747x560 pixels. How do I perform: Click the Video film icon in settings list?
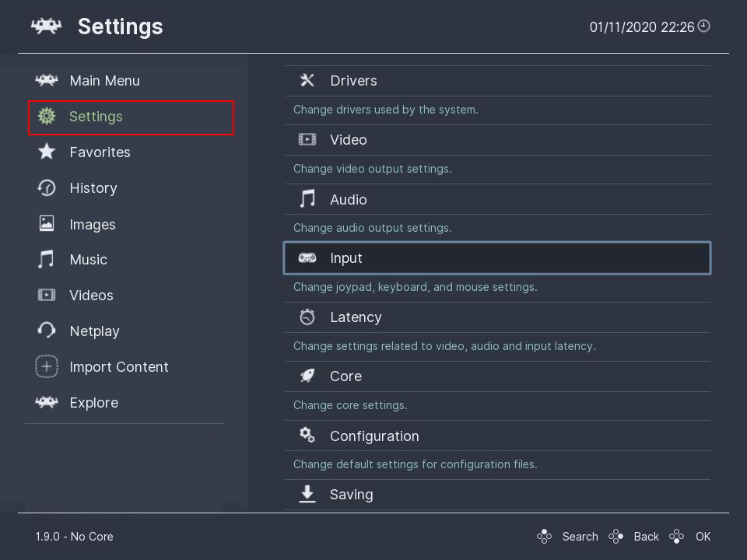click(x=307, y=139)
